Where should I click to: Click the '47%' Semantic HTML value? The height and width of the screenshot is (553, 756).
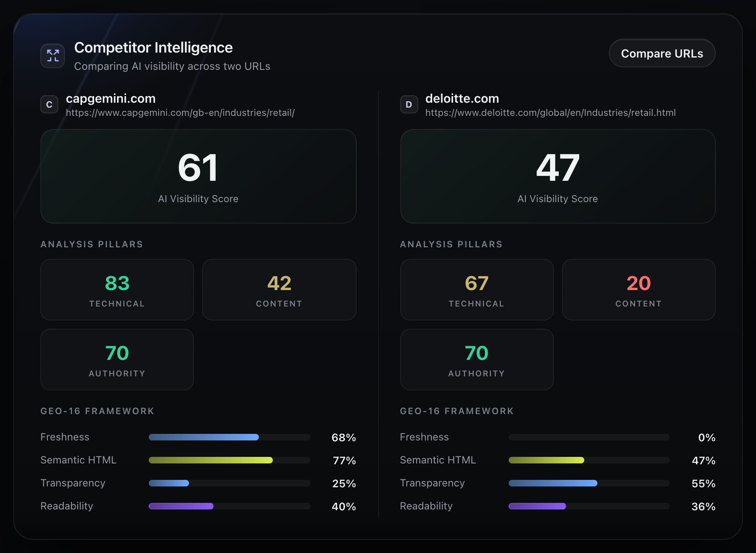point(703,461)
